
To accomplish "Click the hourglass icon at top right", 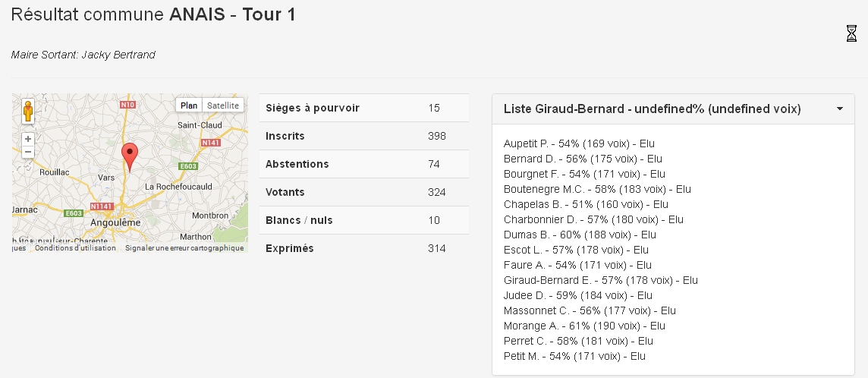I will [x=851, y=33].
